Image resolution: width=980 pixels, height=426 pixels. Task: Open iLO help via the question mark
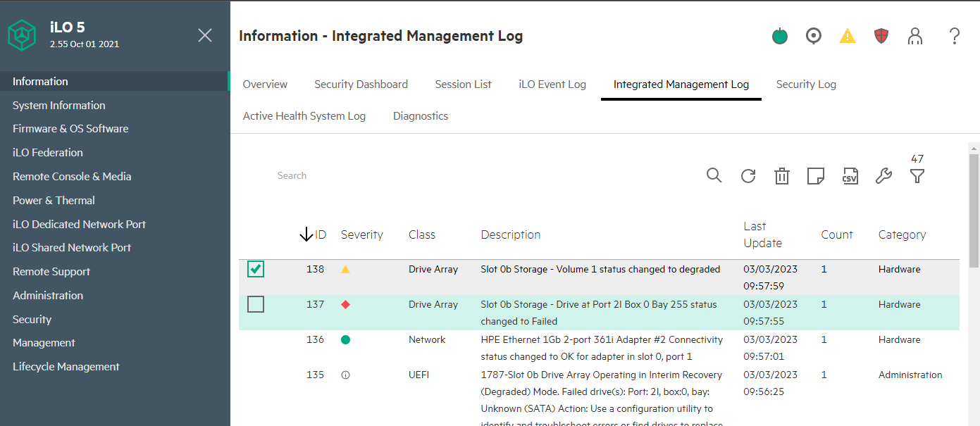coord(955,35)
